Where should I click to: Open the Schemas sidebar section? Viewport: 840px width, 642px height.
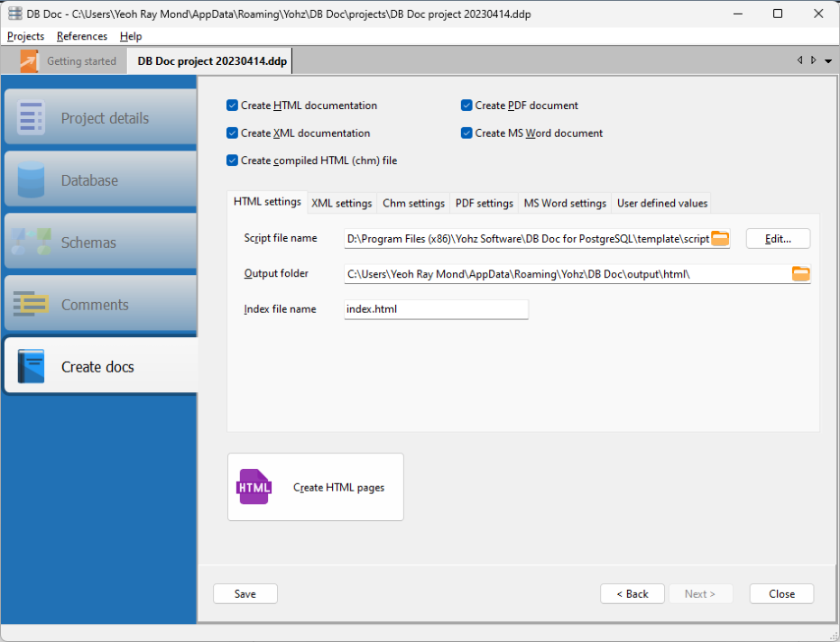tap(101, 243)
